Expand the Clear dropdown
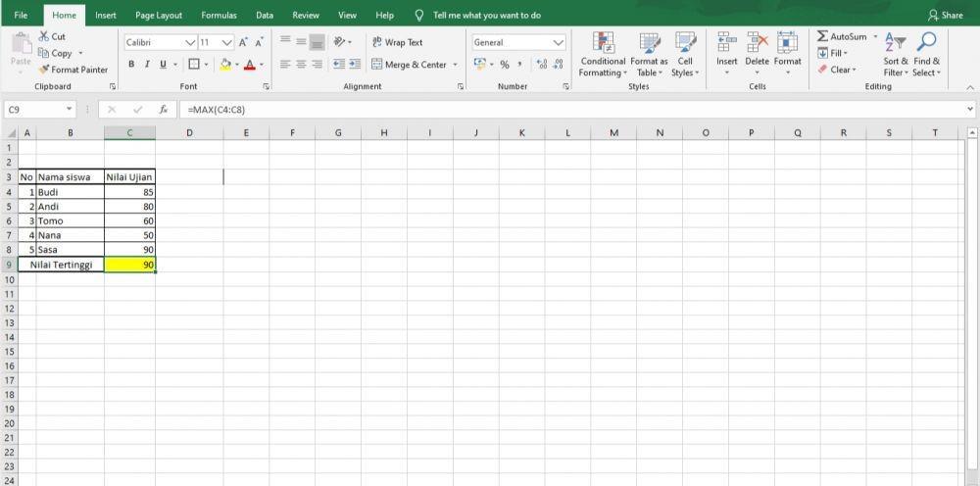 [854, 70]
